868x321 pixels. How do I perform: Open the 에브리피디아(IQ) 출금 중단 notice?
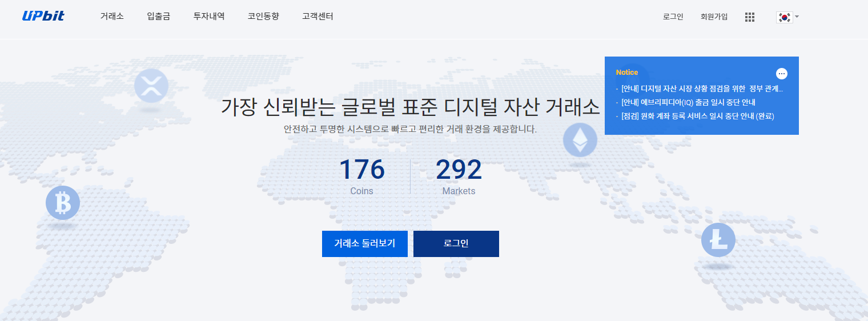coord(688,102)
